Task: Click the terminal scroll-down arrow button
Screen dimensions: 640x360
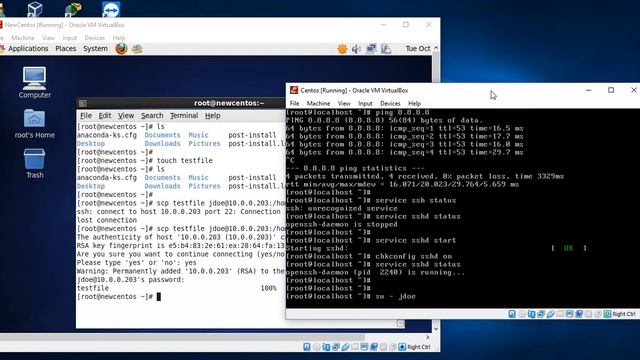Action: 400,323
